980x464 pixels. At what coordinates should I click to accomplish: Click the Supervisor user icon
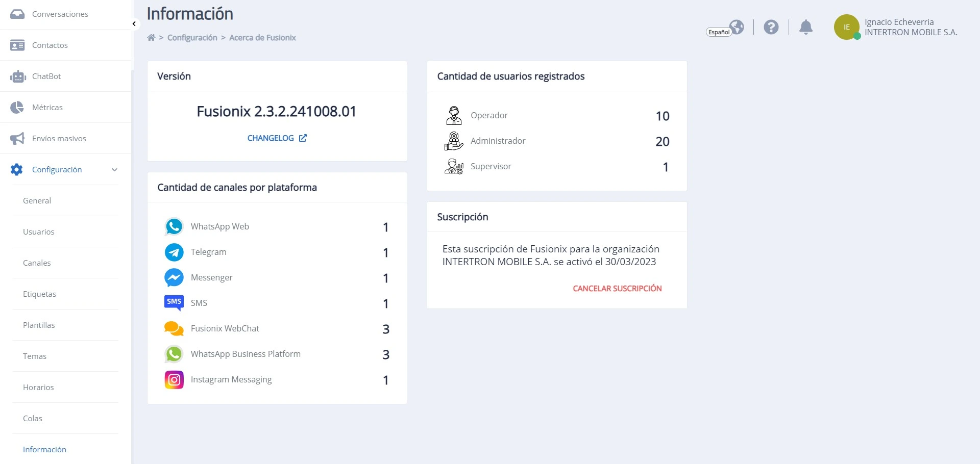pos(454,167)
